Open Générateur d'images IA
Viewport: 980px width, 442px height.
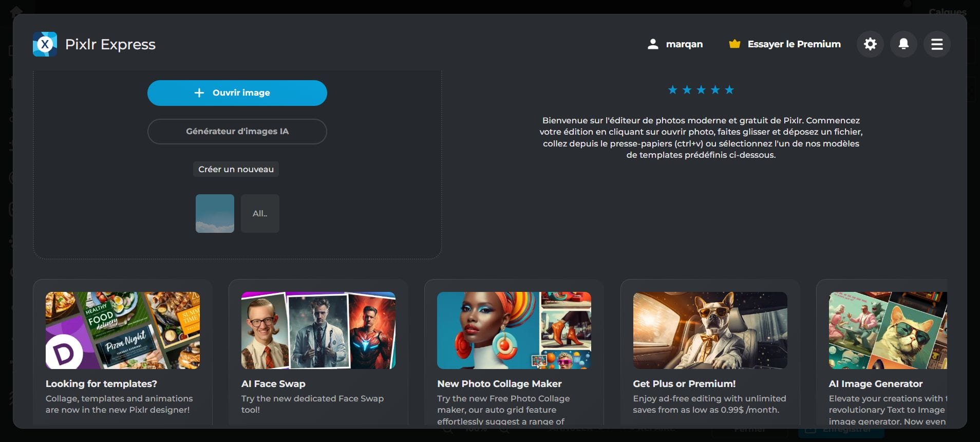(x=237, y=132)
